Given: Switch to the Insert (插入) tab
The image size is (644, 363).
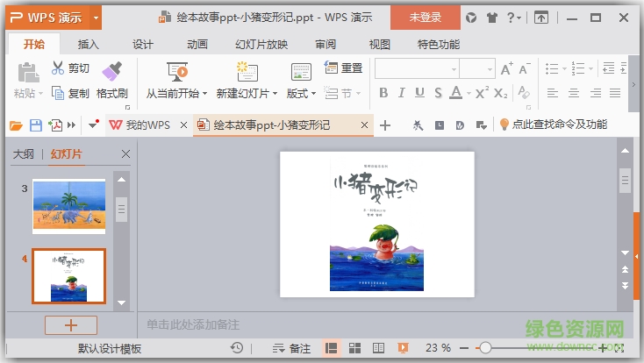Looking at the screenshot, I should point(89,45).
